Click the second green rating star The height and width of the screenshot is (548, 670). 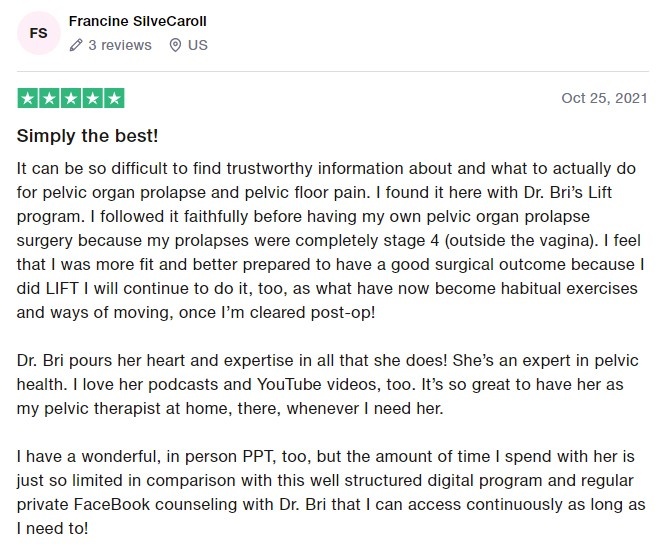coord(49,98)
